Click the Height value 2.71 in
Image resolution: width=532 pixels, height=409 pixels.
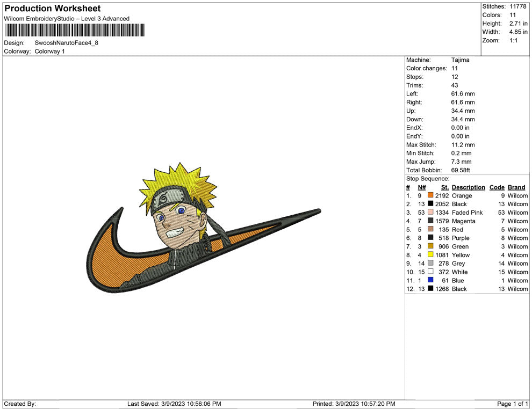[x=519, y=24]
